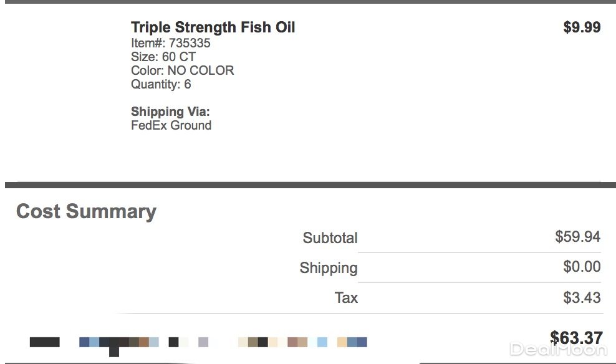Select the $0.00 shipping cost
This screenshot has height=364, width=616.
(581, 267)
